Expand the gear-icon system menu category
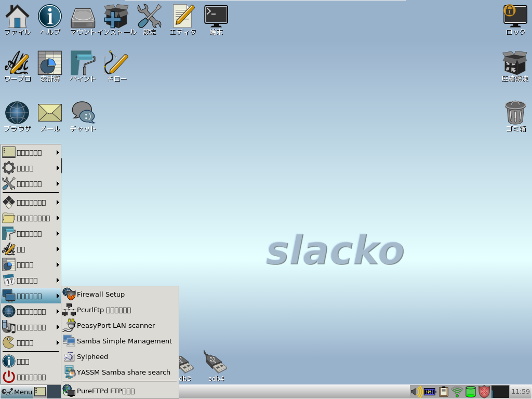 tap(31, 168)
